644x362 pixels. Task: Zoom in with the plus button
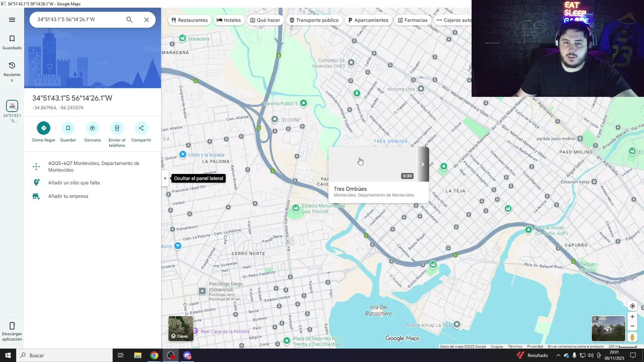(632, 317)
